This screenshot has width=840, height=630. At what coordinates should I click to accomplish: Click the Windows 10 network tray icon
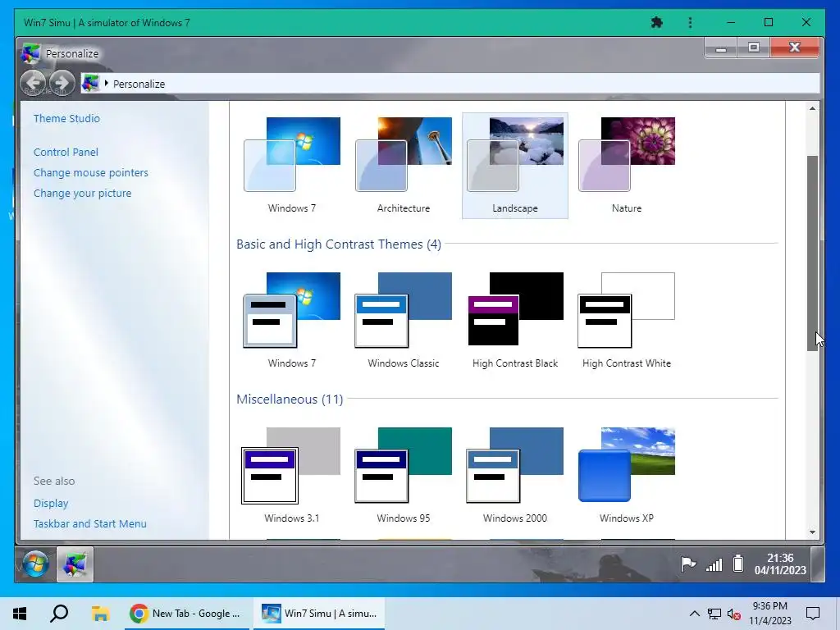click(714, 614)
